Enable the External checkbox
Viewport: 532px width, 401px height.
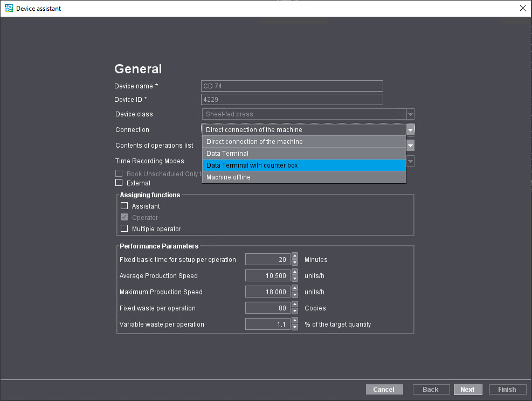pos(119,183)
